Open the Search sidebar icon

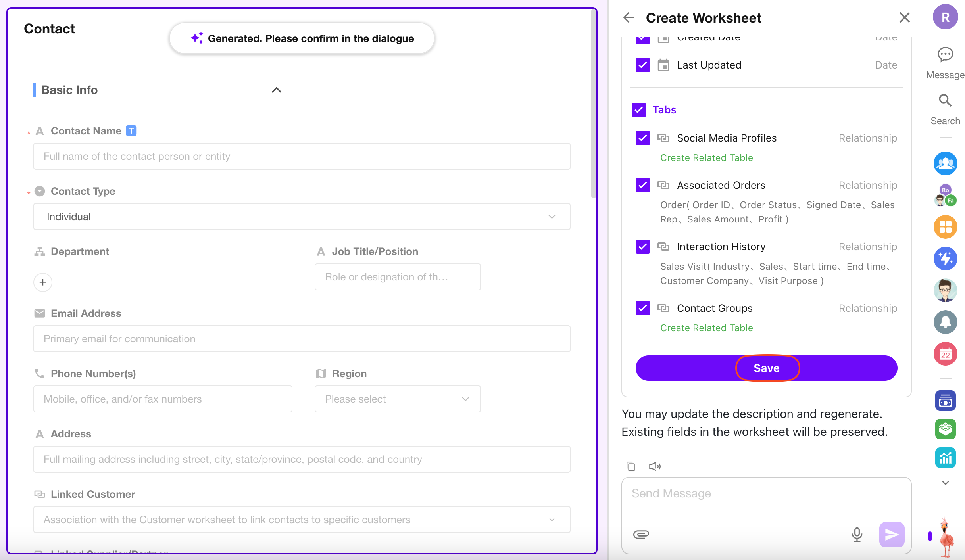pyautogui.click(x=945, y=101)
